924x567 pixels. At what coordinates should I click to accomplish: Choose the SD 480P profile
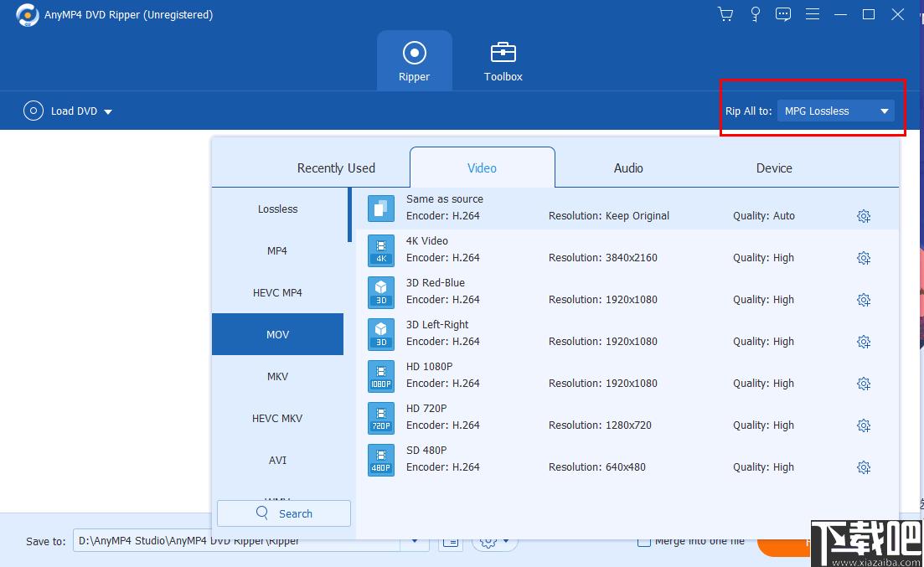point(627,460)
